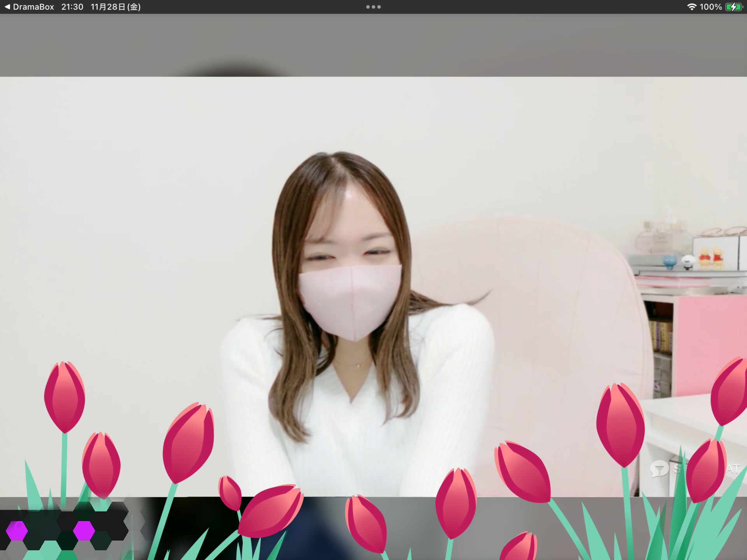Tap the DramaBox return label
The width and height of the screenshot is (747, 560).
[33, 7]
